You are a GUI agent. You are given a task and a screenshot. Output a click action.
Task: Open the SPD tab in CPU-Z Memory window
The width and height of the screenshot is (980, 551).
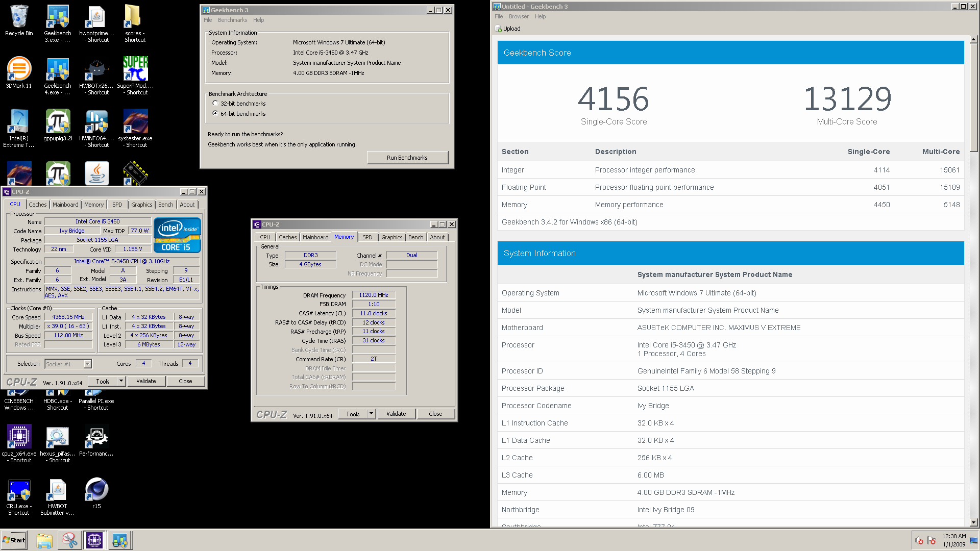point(367,237)
